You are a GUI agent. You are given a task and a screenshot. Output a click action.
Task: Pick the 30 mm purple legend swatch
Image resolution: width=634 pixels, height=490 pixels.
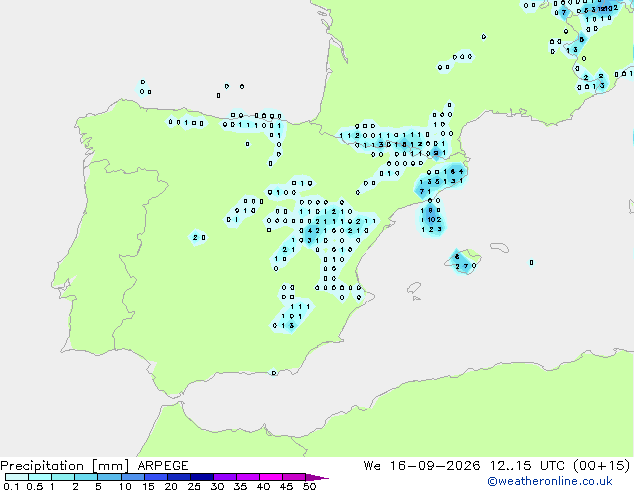225,477
